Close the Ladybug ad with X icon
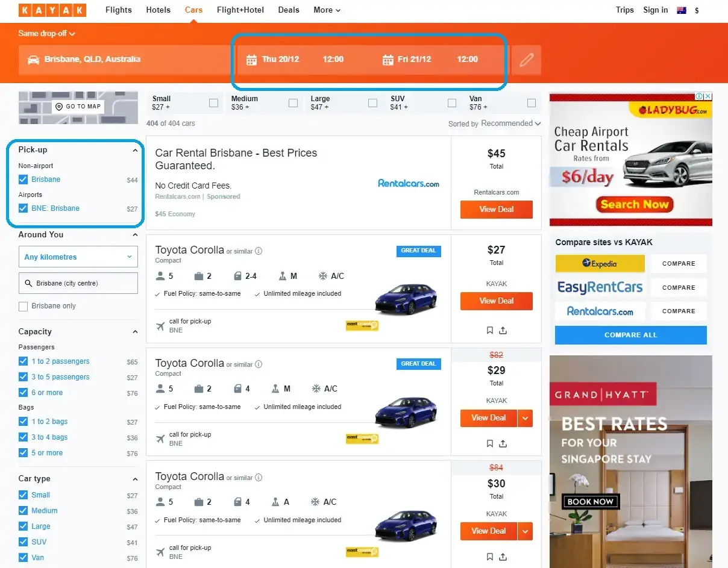Image resolution: width=728 pixels, height=568 pixels. [708, 96]
